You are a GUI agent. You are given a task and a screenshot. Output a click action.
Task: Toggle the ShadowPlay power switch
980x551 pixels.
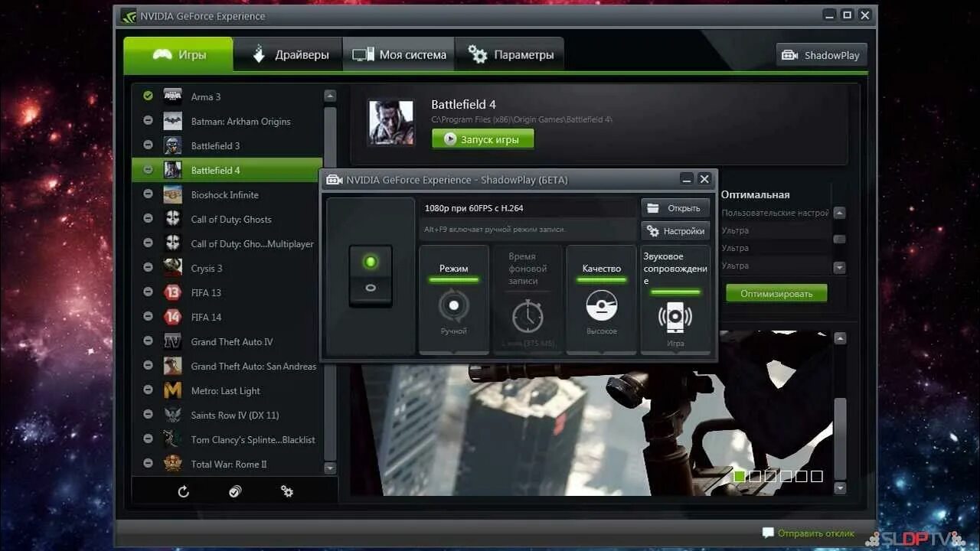(371, 276)
